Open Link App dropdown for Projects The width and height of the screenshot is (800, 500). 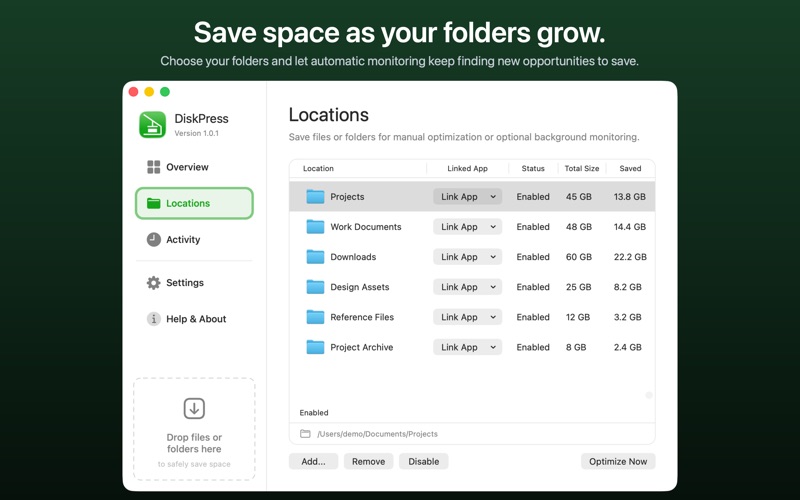[467, 196]
